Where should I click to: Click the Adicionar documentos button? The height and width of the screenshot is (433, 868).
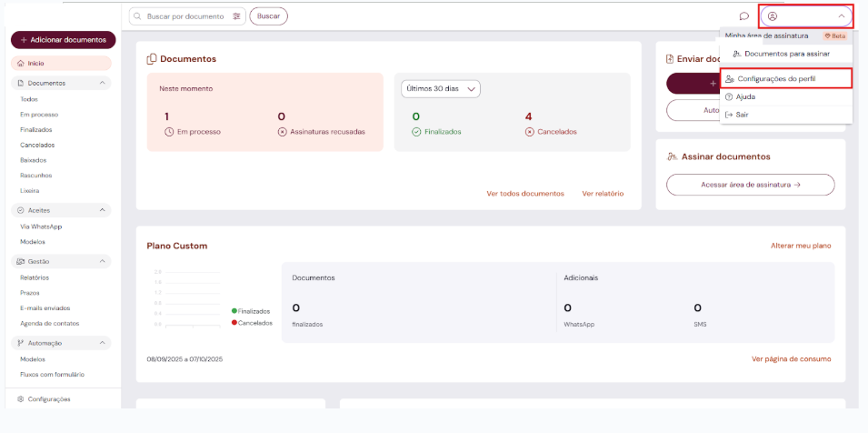point(63,40)
